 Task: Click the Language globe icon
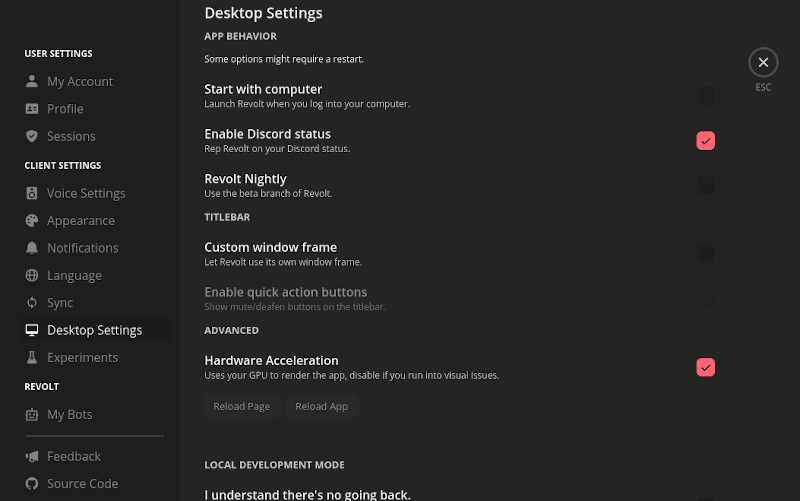point(32,275)
